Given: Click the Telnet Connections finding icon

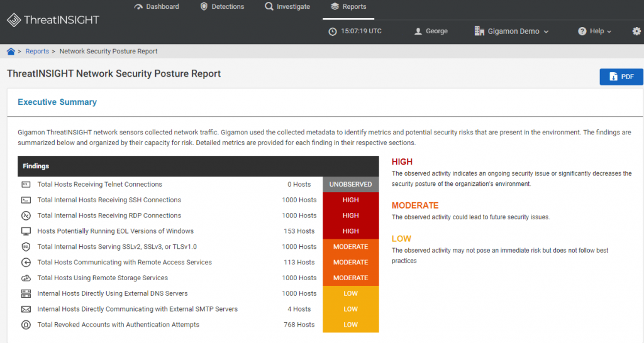Looking at the screenshot, I should point(26,185).
